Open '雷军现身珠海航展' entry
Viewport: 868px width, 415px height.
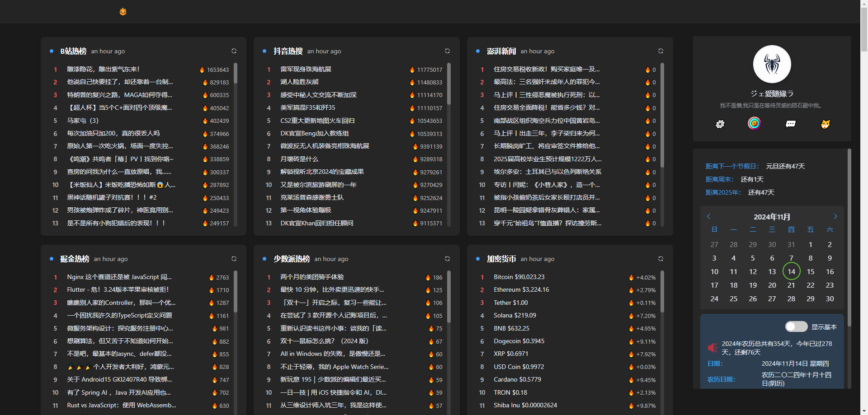306,69
